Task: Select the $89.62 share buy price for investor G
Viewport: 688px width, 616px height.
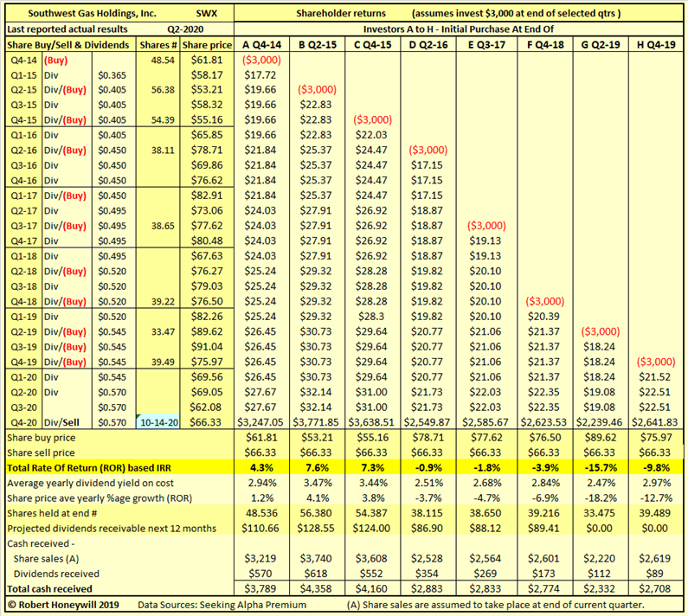Action: pyautogui.click(x=600, y=438)
